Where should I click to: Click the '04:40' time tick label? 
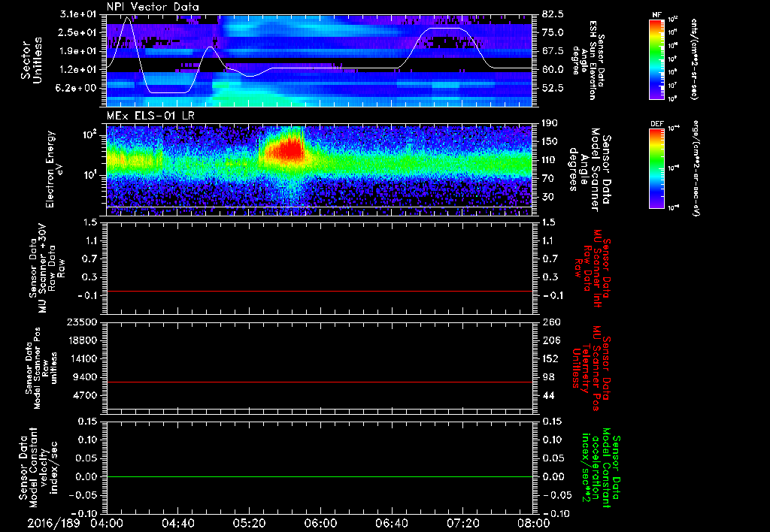[x=177, y=523]
